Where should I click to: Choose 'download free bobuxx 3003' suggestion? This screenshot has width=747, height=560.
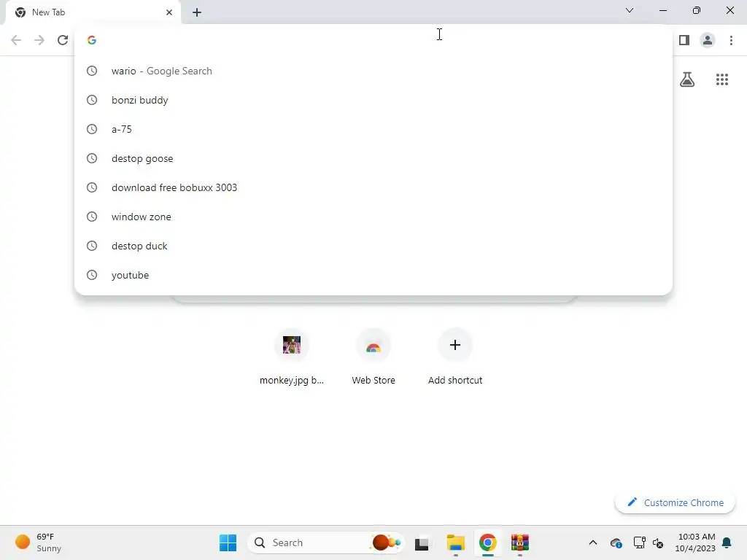click(373, 187)
